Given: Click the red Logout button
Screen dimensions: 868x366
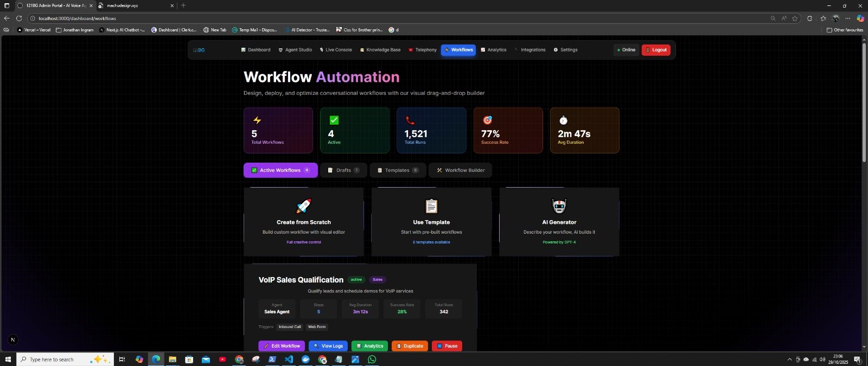Looking at the screenshot, I should click(x=656, y=50).
